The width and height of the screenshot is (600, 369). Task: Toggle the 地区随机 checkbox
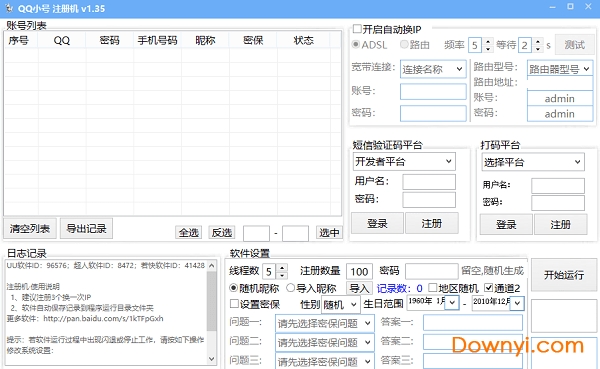(433, 287)
